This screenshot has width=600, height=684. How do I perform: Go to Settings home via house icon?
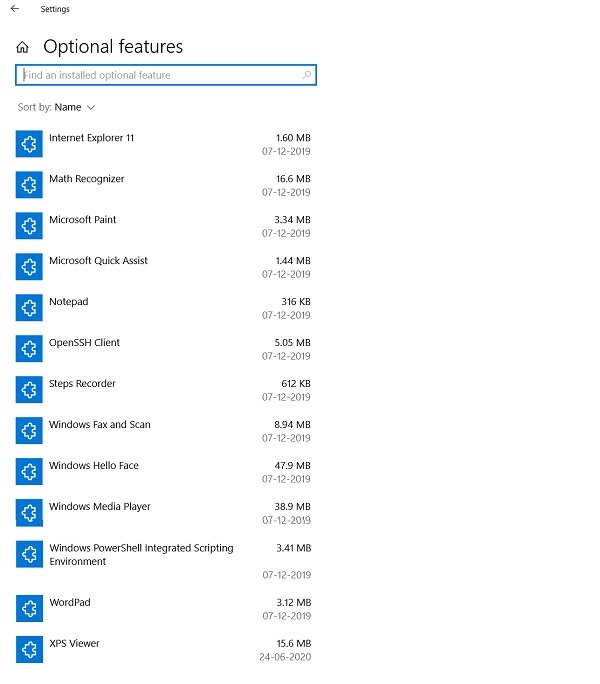coord(22,47)
